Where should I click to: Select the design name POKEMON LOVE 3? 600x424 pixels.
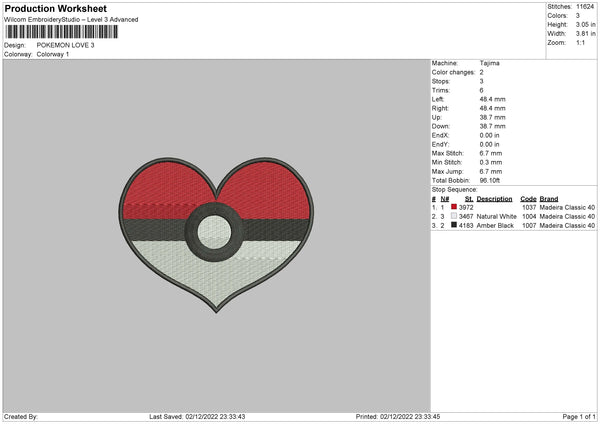coord(65,45)
